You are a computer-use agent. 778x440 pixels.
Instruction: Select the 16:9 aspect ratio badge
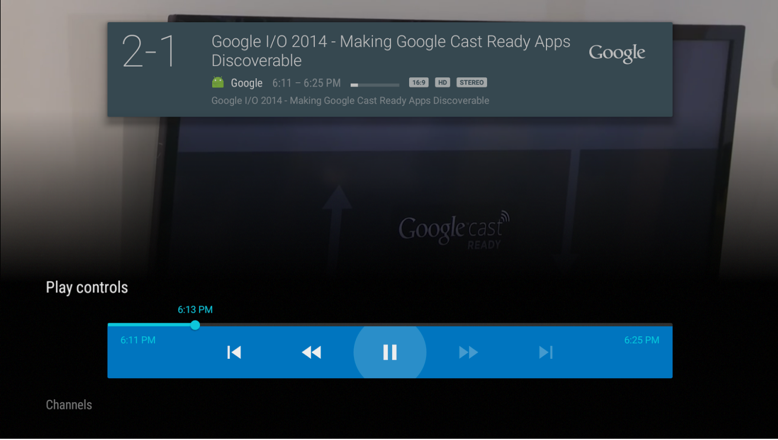tap(418, 83)
